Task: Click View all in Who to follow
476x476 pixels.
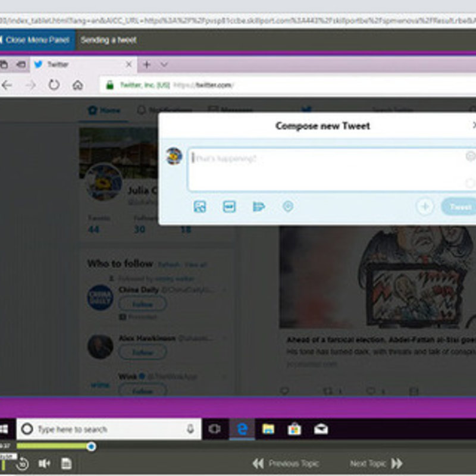Action: [196, 265]
